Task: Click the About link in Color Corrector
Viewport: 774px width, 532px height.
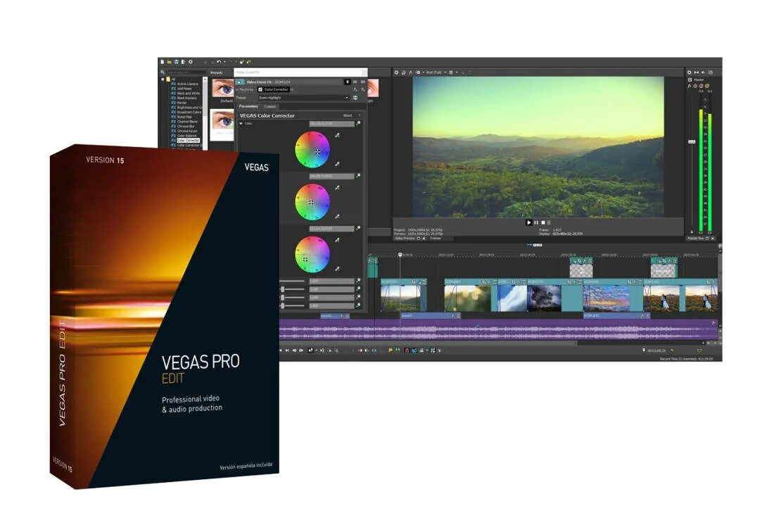Action: pos(348,115)
